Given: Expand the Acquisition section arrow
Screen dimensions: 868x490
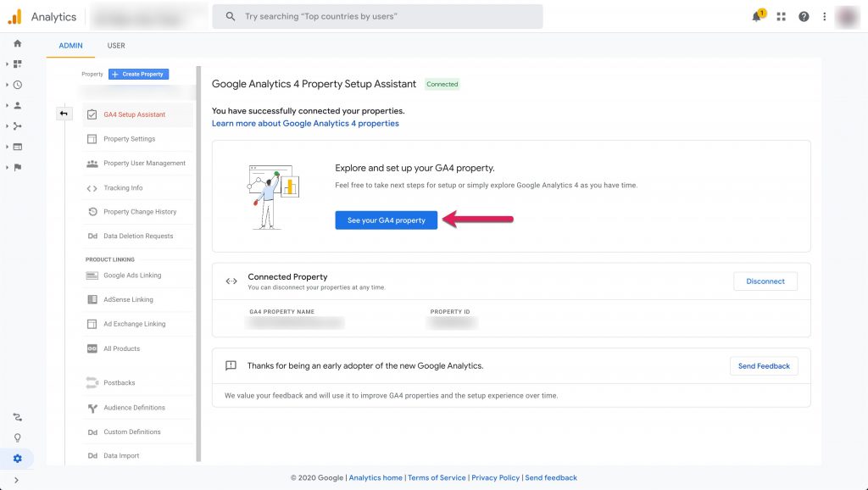Looking at the screenshot, I should [7, 126].
